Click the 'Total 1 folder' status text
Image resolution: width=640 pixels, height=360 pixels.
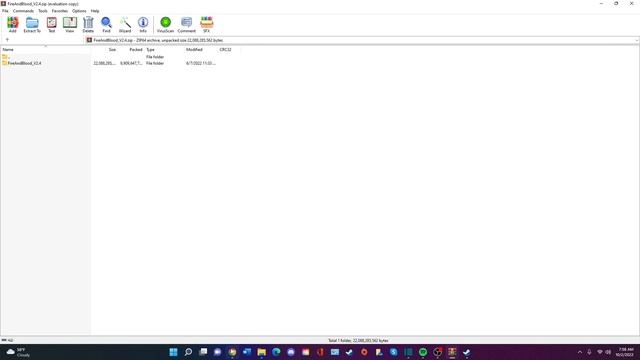click(x=358, y=340)
